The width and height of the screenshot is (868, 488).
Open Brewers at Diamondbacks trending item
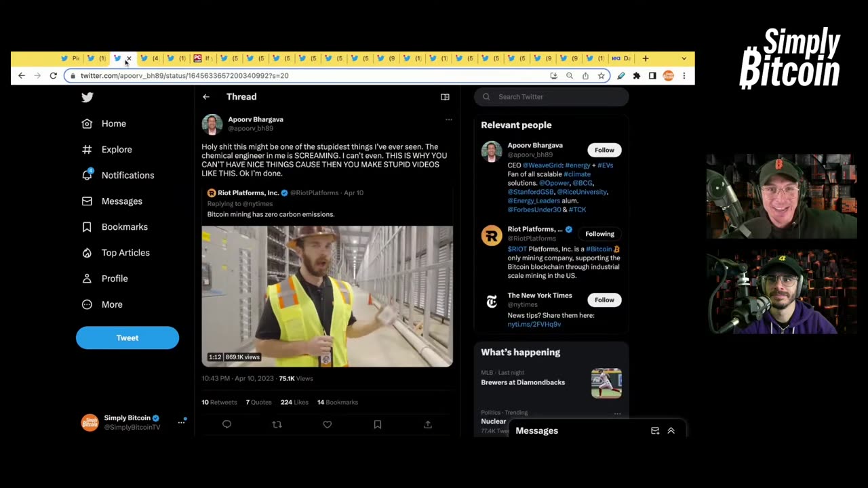[523, 382]
